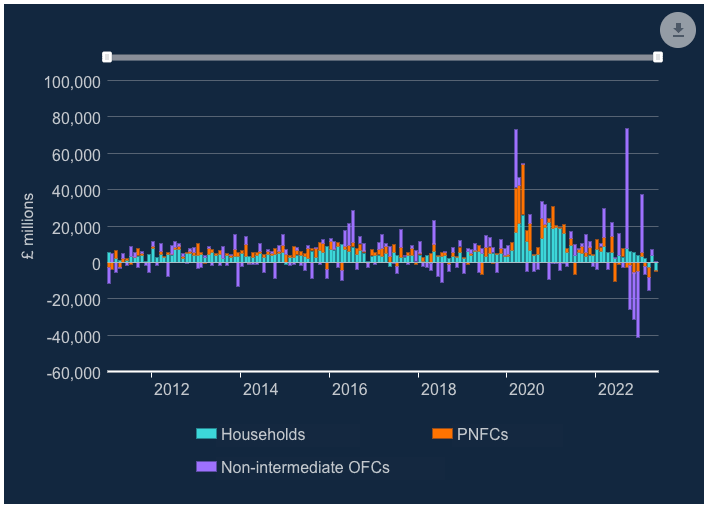708x510 pixels.
Task: Click the -60,000 y-axis label
Action: 73,373
